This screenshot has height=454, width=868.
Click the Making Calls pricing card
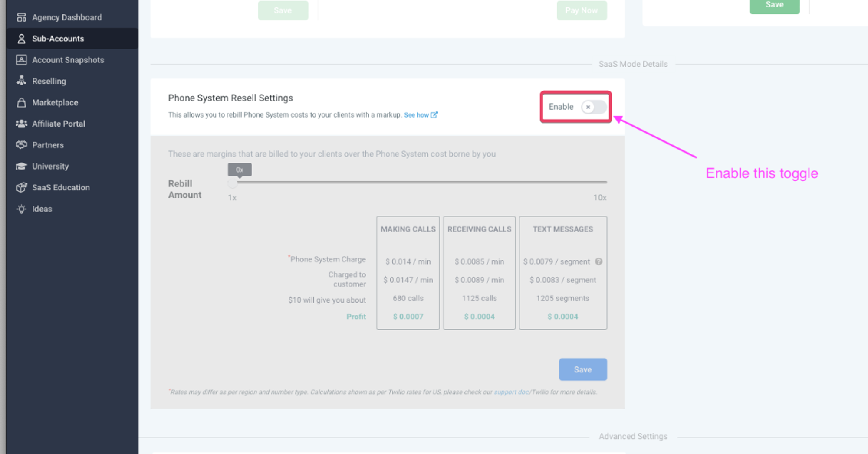point(408,273)
